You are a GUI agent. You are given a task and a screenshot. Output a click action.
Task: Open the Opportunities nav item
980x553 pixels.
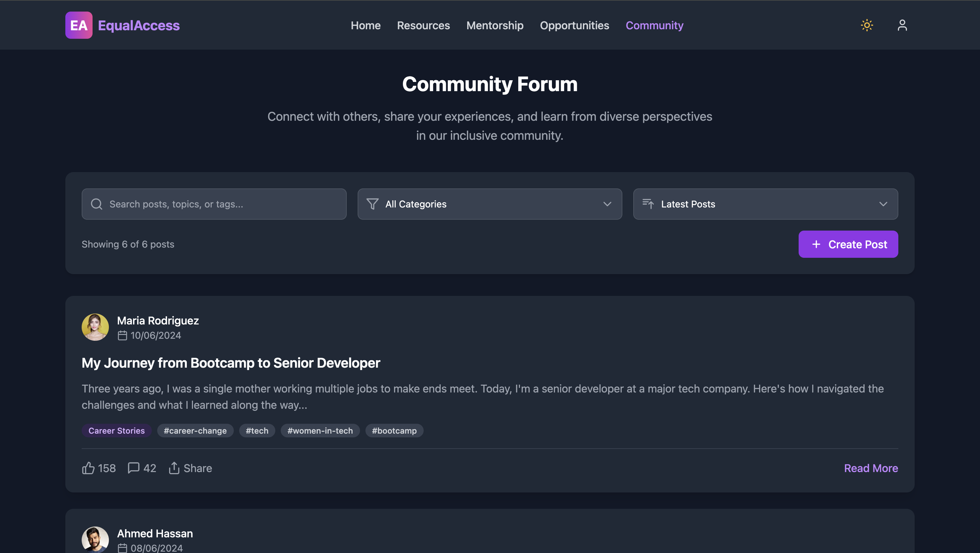click(x=574, y=26)
